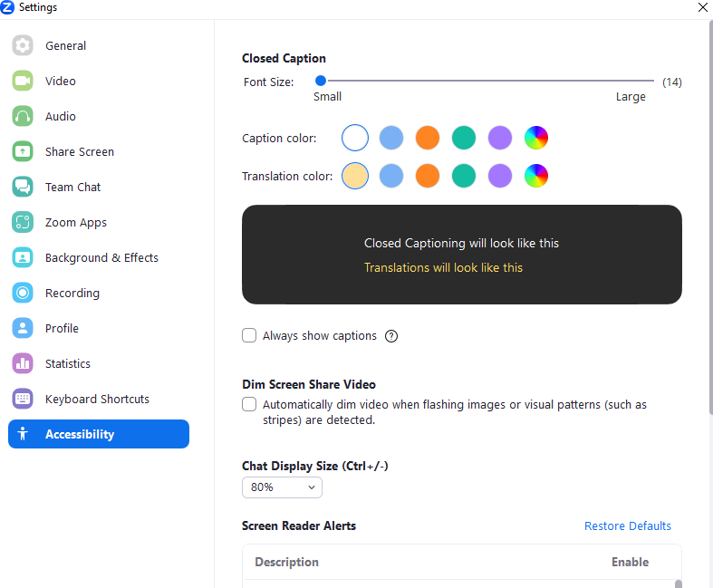Image resolution: width=713 pixels, height=588 pixels.
Task: Open Zoom Apps icon
Action: click(23, 222)
